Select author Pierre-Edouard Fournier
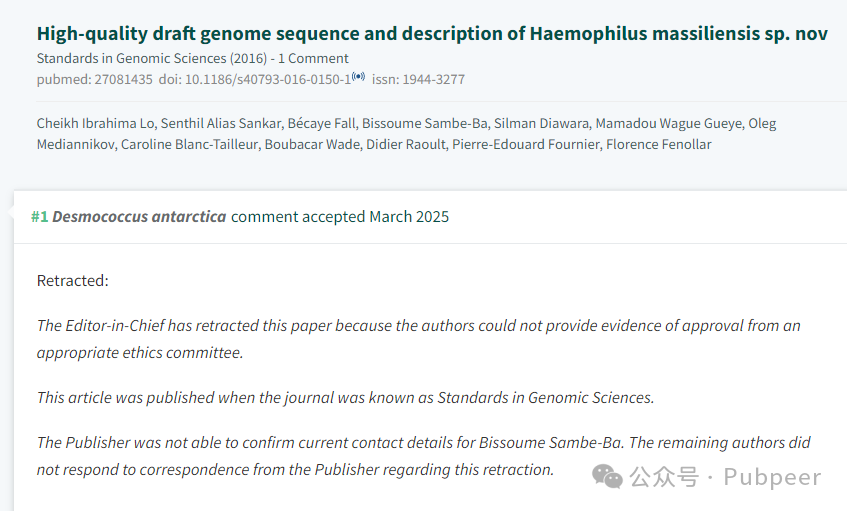847x511 pixels. (x=526, y=145)
